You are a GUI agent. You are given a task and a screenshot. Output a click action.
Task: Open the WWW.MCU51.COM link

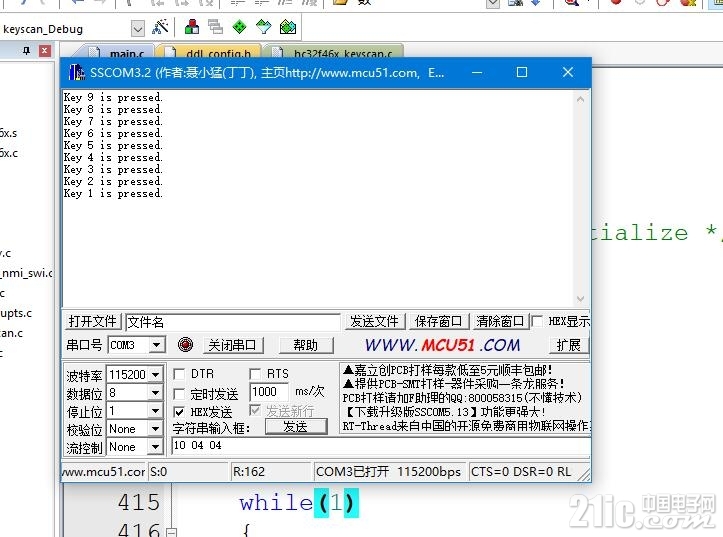[x=443, y=345]
